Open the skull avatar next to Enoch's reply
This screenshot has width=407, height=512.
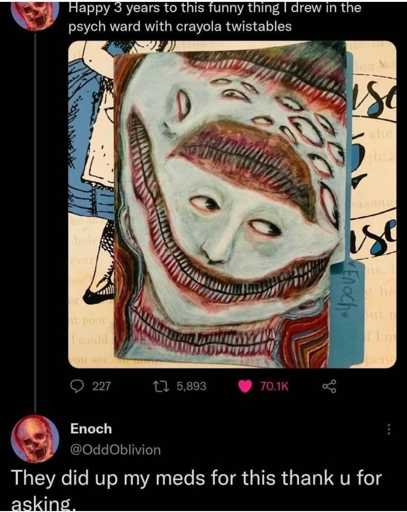pyautogui.click(x=35, y=439)
